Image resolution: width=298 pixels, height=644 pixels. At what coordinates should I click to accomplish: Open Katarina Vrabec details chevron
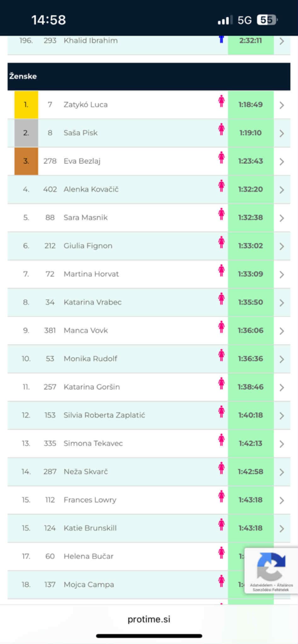tap(282, 303)
